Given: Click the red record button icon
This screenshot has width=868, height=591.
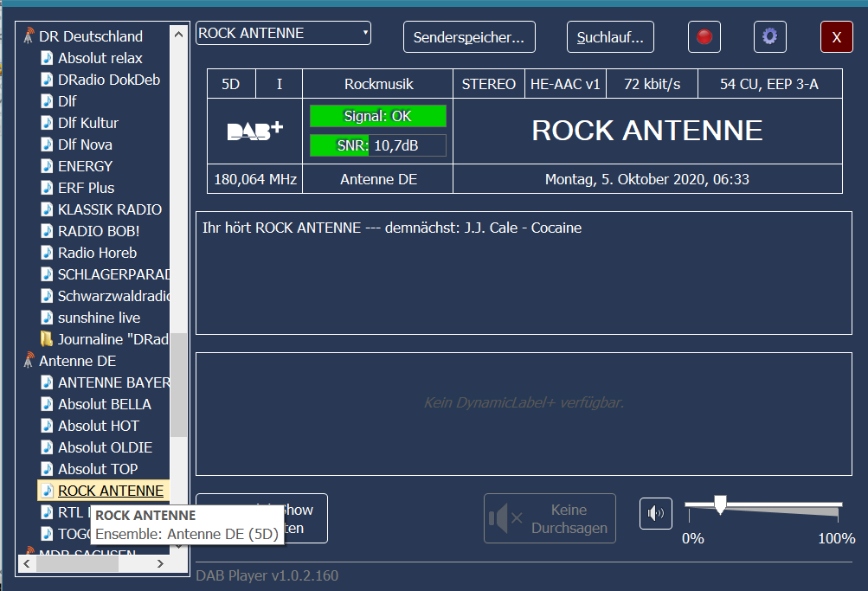Looking at the screenshot, I should click(704, 37).
